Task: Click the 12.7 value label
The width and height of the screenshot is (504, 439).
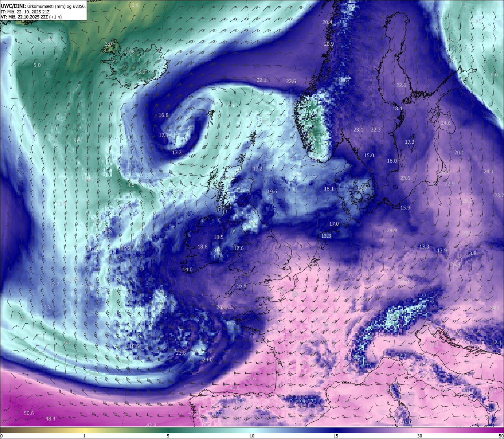Action: 54,284
